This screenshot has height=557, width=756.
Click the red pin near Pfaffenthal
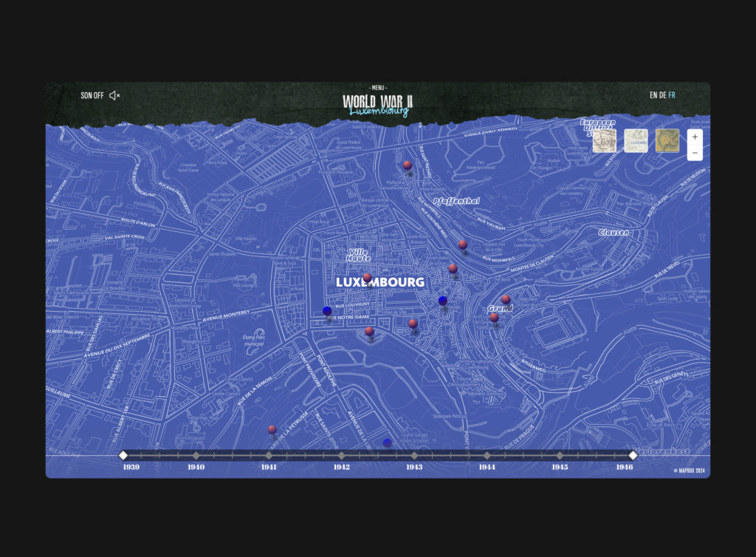[407, 165]
